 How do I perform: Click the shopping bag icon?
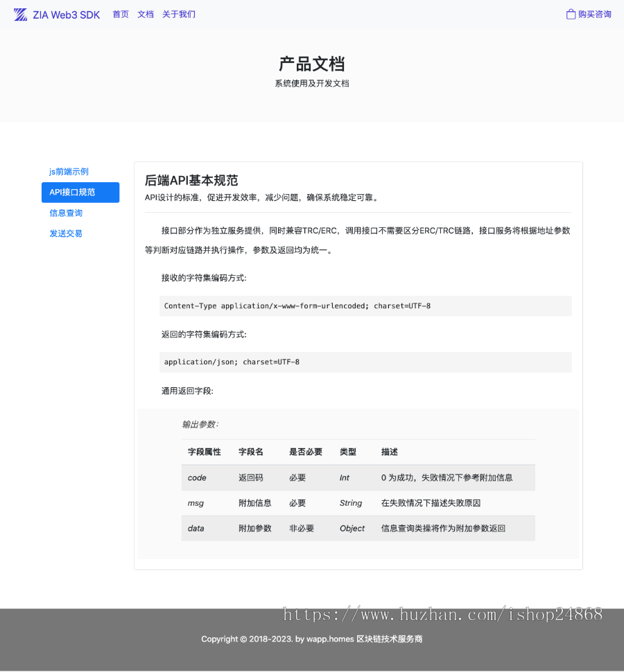tap(571, 14)
